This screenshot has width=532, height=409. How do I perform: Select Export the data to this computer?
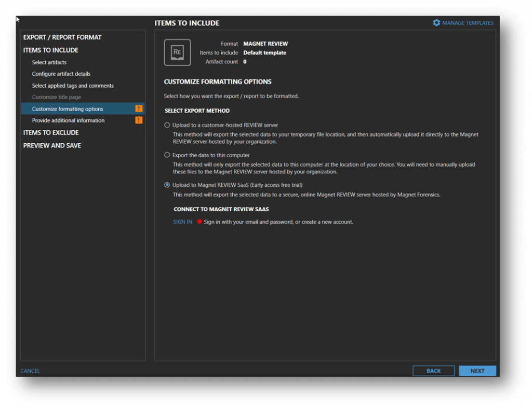click(167, 155)
